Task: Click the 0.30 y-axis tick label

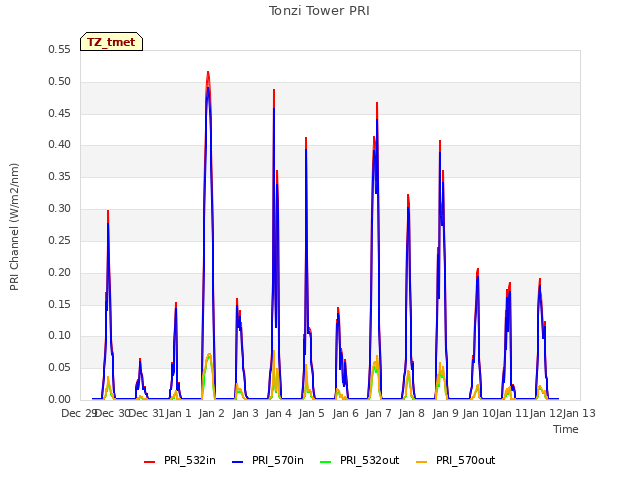Action: click(x=59, y=209)
